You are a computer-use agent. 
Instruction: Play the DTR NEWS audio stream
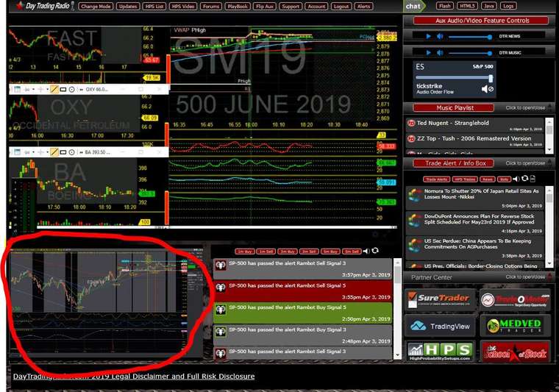click(429, 36)
